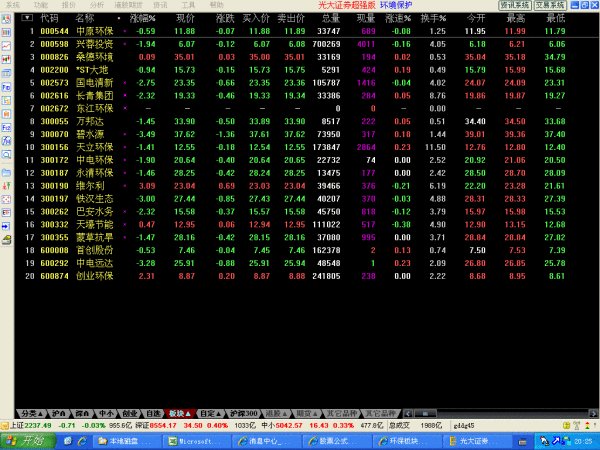
Task: Expand the 期货▲ futures tab menu
Action: pos(307,413)
